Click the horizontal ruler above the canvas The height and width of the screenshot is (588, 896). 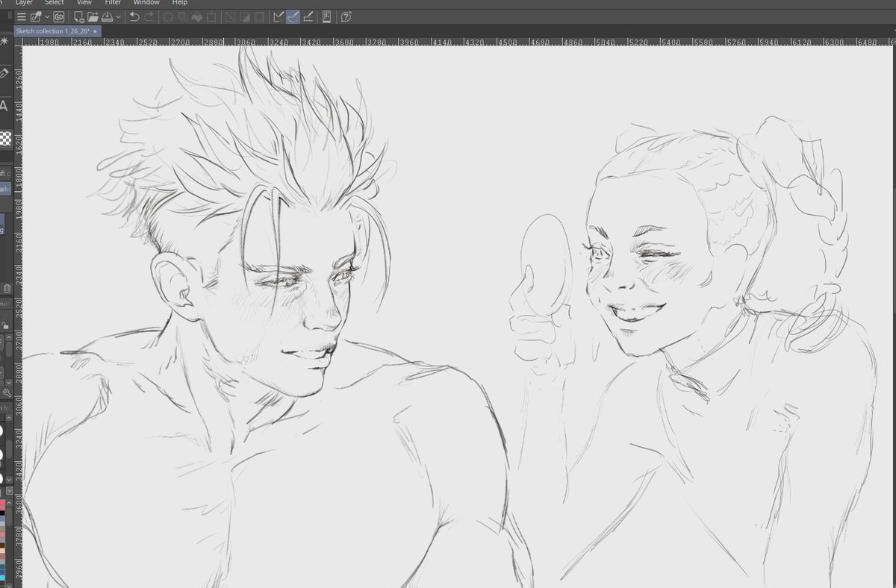(x=458, y=43)
